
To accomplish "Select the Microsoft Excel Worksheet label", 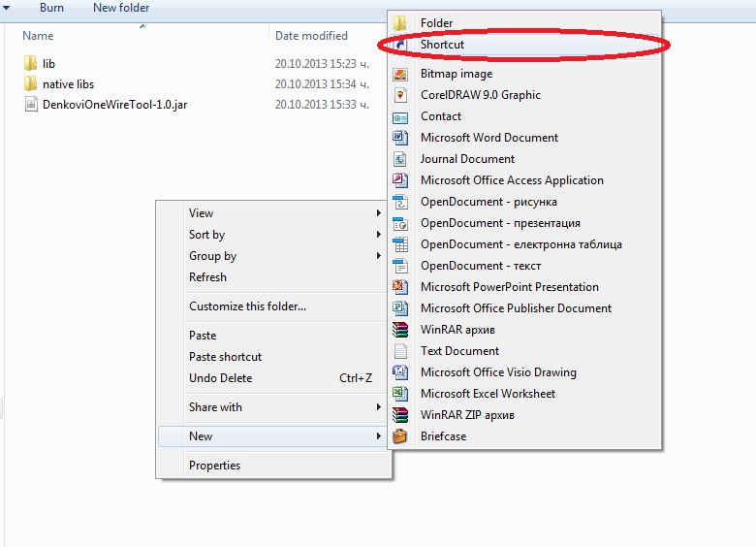I will [488, 394].
